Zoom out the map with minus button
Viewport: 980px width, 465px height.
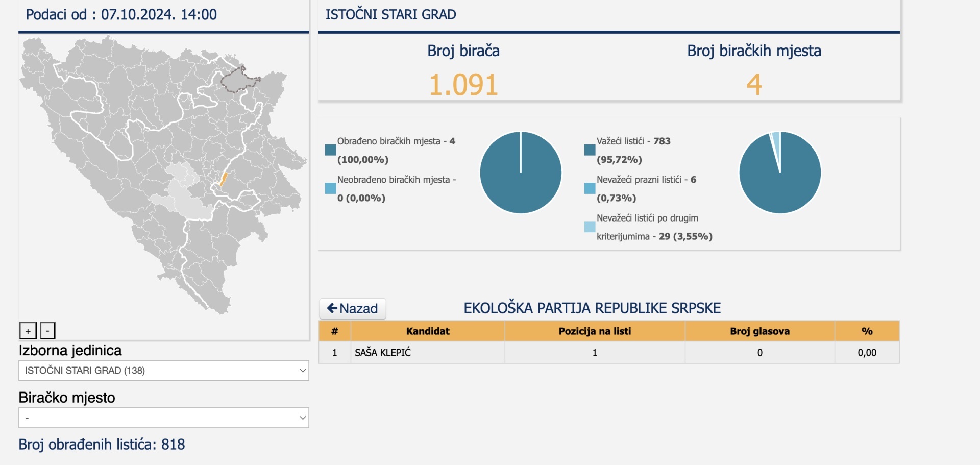click(x=47, y=331)
